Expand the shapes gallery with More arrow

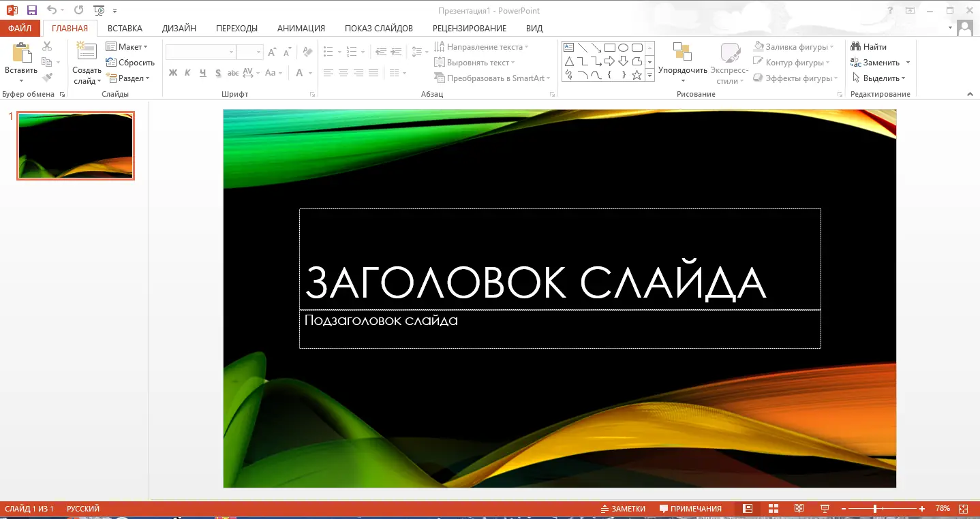[649, 75]
